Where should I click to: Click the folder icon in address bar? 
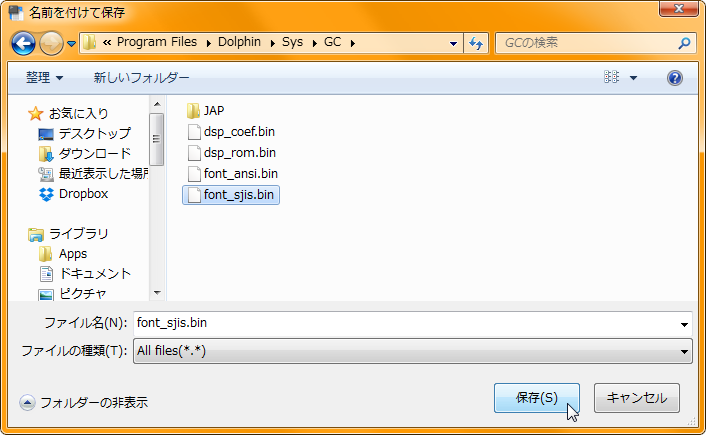click(x=90, y=42)
